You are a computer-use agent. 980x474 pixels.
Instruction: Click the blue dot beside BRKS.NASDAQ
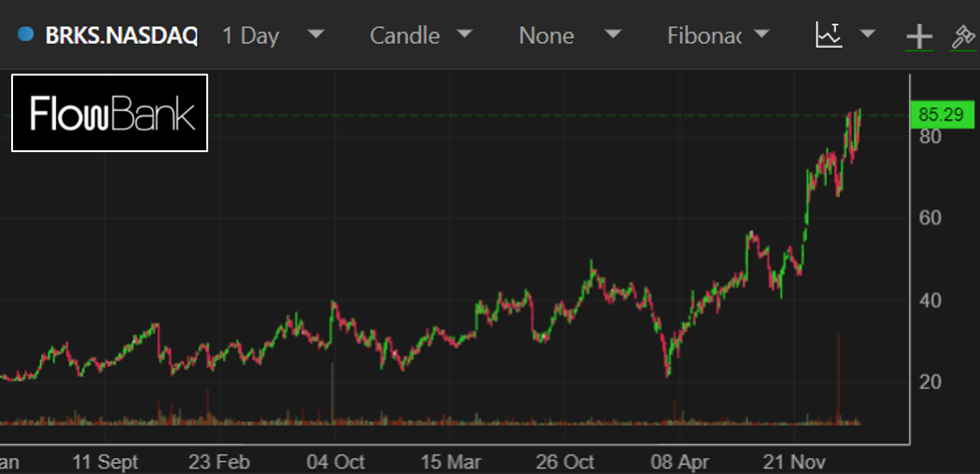click(25, 35)
